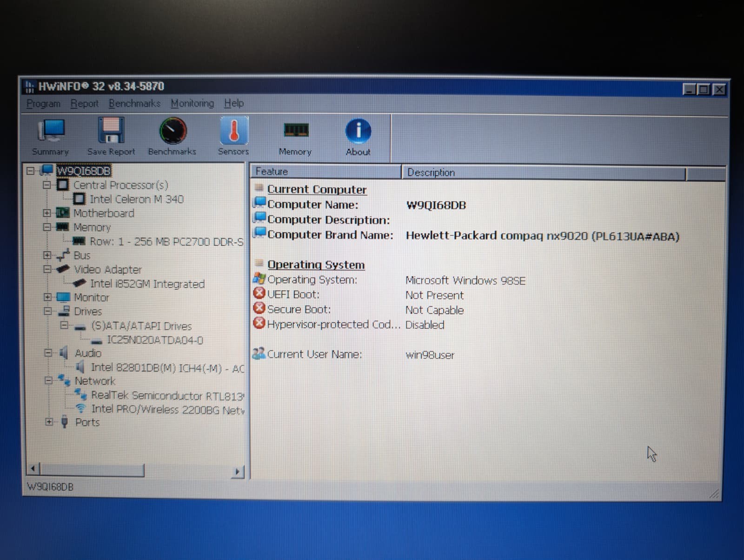This screenshot has height=560, width=744.
Task: Open the Benchmarks gauge icon
Action: tap(172, 137)
